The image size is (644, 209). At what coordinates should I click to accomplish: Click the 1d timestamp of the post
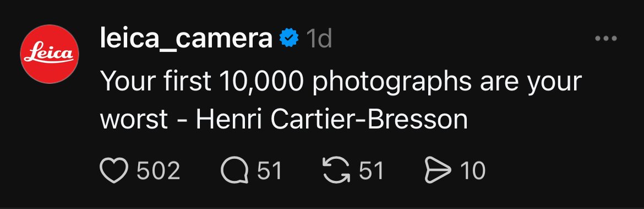click(x=319, y=39)
